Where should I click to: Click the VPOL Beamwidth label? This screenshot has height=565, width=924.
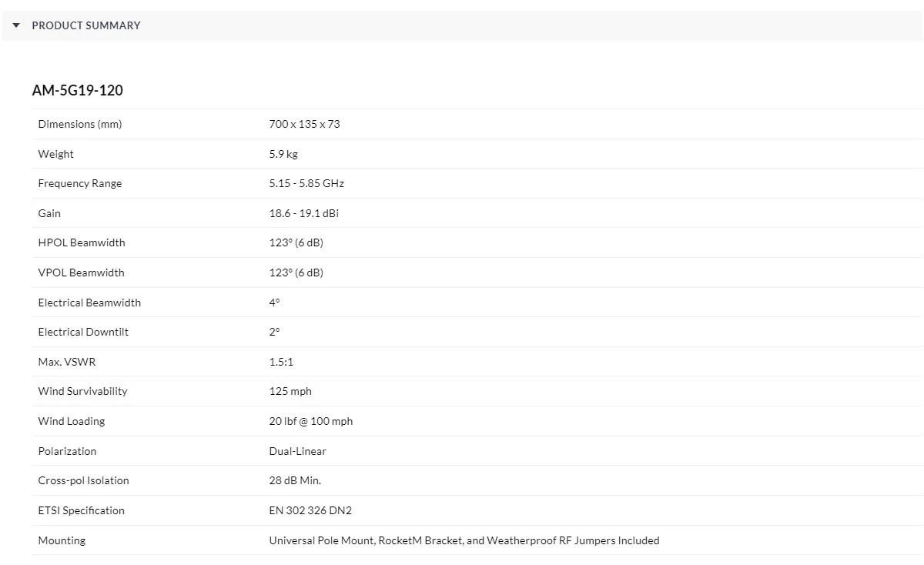[x=81, y=272]
